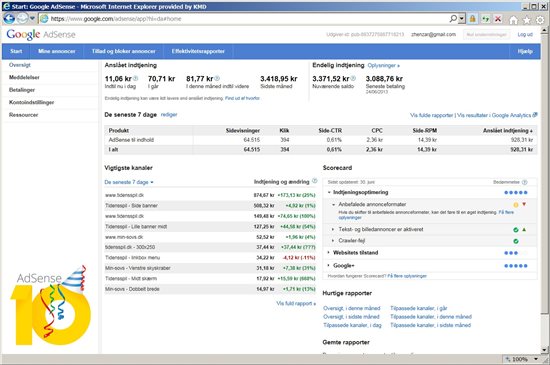Click the red stop loading icon

[498, 19]
